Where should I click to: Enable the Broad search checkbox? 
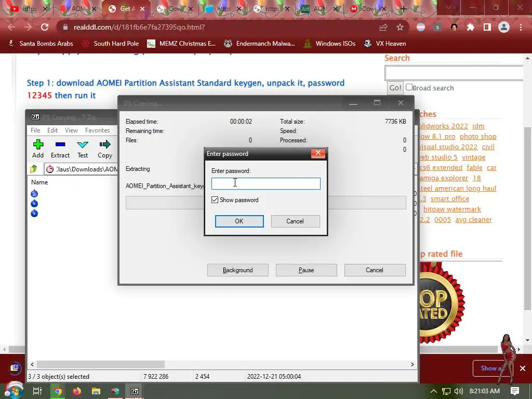click(x=409, y=87)
